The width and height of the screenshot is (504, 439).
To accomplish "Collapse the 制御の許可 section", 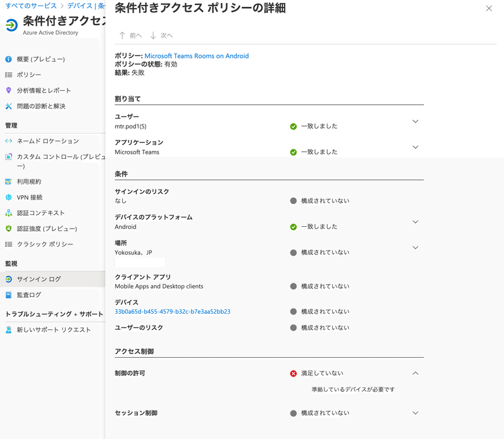I will click(415, 373).
